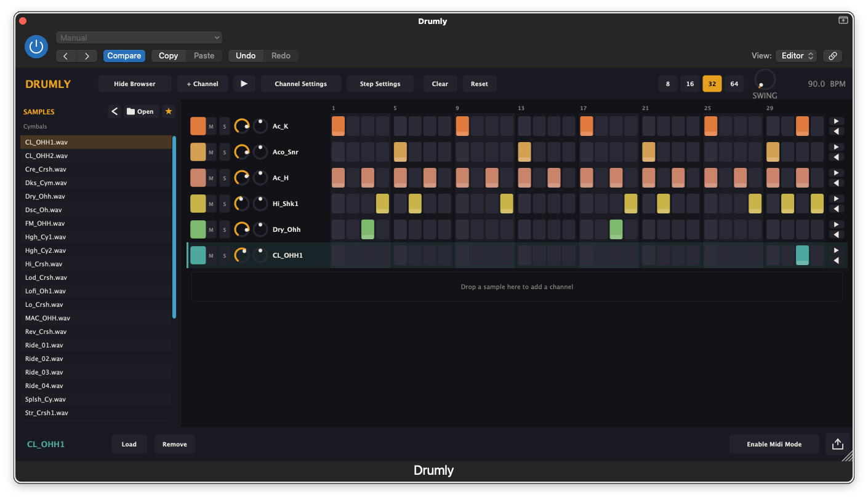Click the 90.0 BPM tempo field
The height and width of the screenshot is (500, 868).
(x=827, y=84)
